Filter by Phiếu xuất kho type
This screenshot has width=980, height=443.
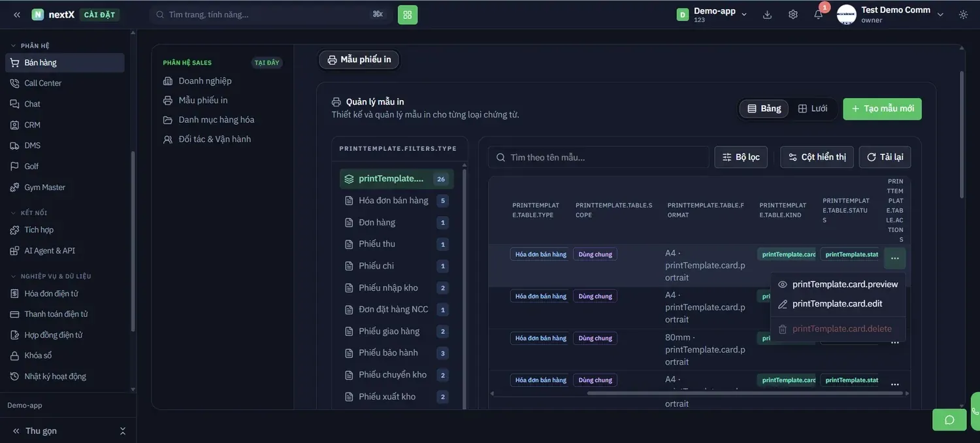coord(397,397)
